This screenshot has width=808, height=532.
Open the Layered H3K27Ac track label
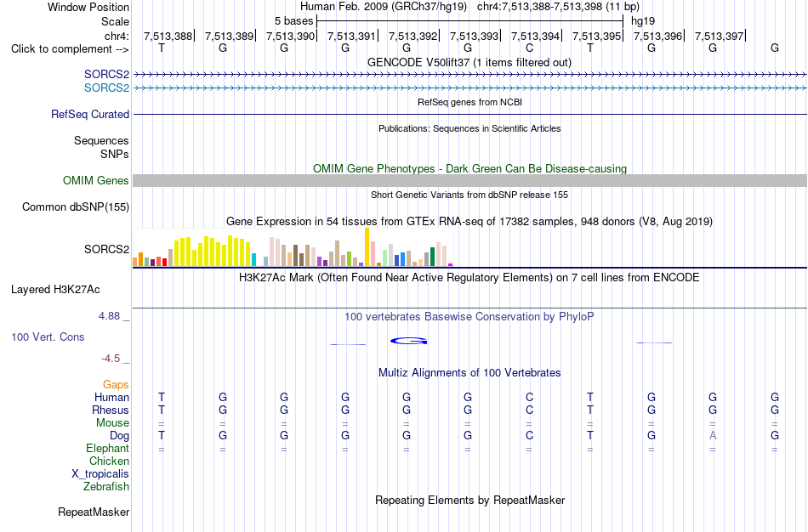[x=55, y=290]
